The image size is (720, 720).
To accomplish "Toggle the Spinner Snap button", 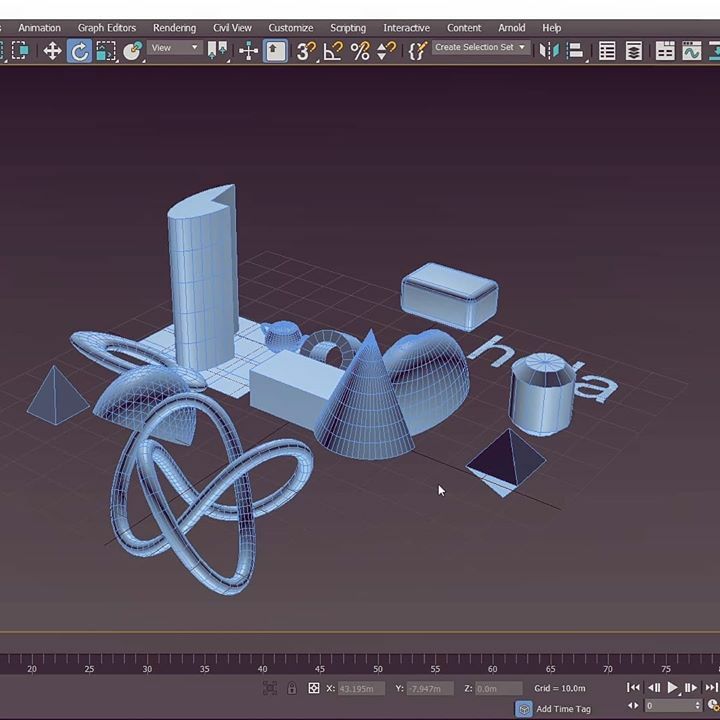I will [x=386, y=51].
